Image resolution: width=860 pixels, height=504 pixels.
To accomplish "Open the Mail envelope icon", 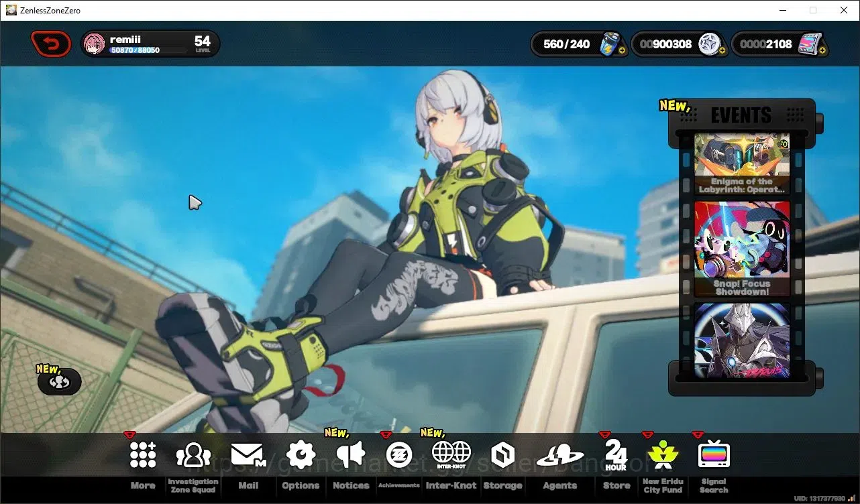I will [248, 455].
